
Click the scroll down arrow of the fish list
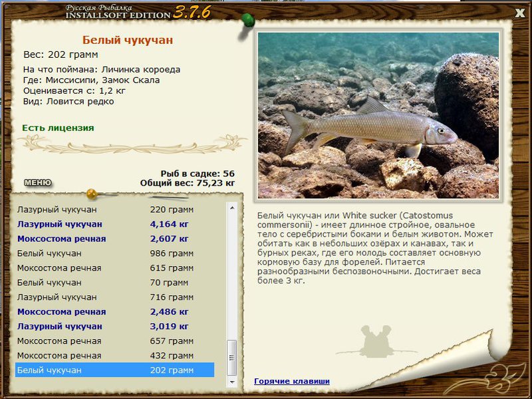click(x=232, y=382)
